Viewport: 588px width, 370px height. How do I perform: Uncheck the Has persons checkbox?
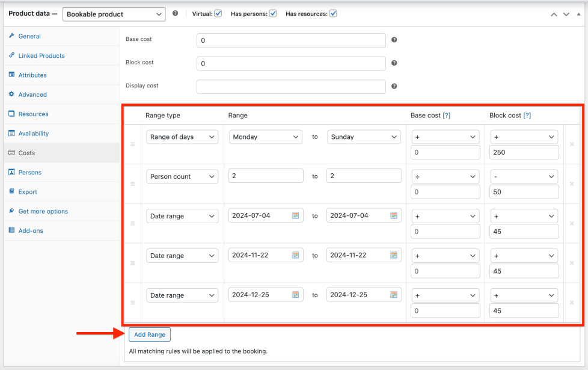(273, 13)
